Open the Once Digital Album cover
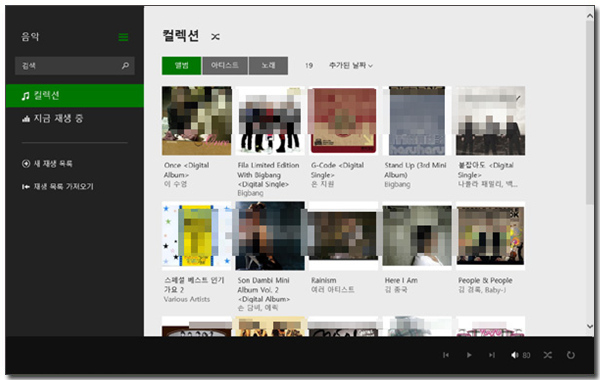 click(x=197, y=121)
